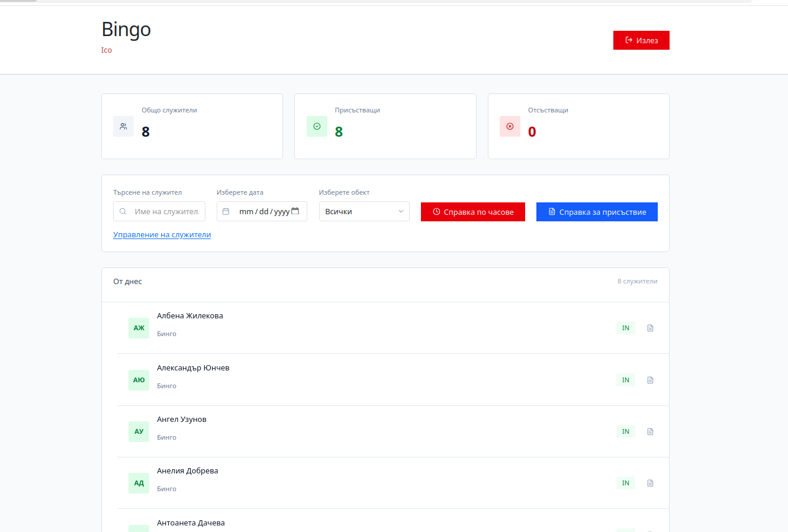Click Бинго location under Ангел Узунов
Image resolution: width=788 pixels, height=532 pixels.
tap(167, 437)
